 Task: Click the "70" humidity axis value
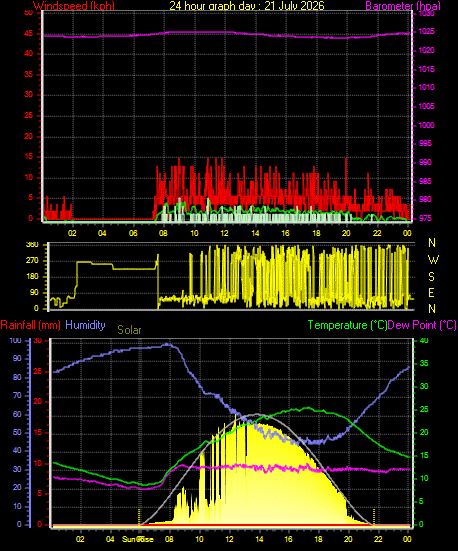[x=17, y=395]
